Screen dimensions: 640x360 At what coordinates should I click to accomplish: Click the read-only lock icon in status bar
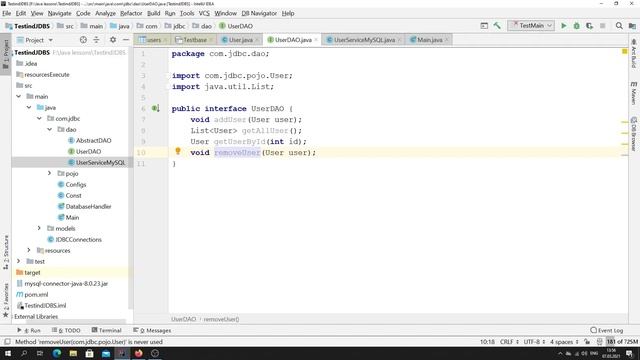[x=587, y=342]
